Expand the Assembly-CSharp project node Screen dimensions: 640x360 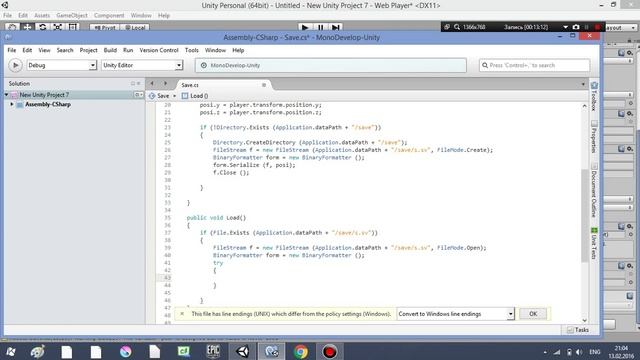coord(12,104)
